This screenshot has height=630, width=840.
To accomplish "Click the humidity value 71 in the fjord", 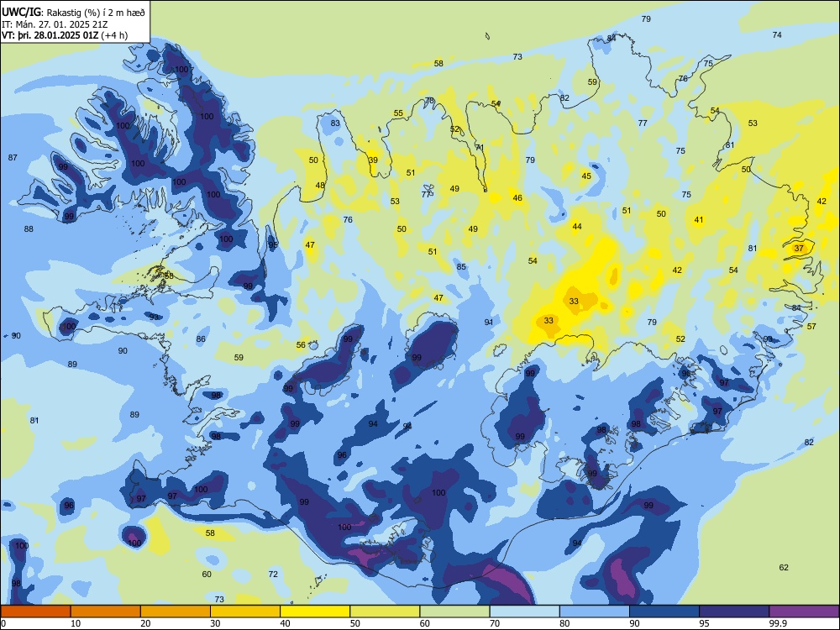I will 480,147.
